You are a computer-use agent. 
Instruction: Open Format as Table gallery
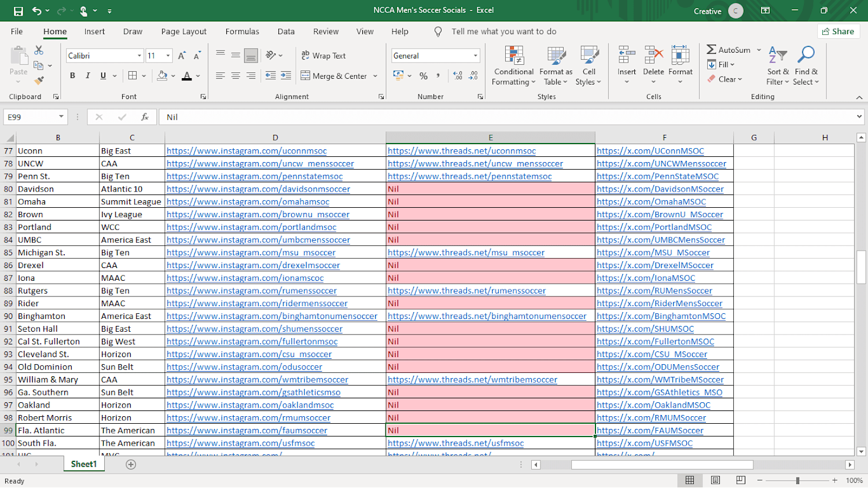(556, 66)
